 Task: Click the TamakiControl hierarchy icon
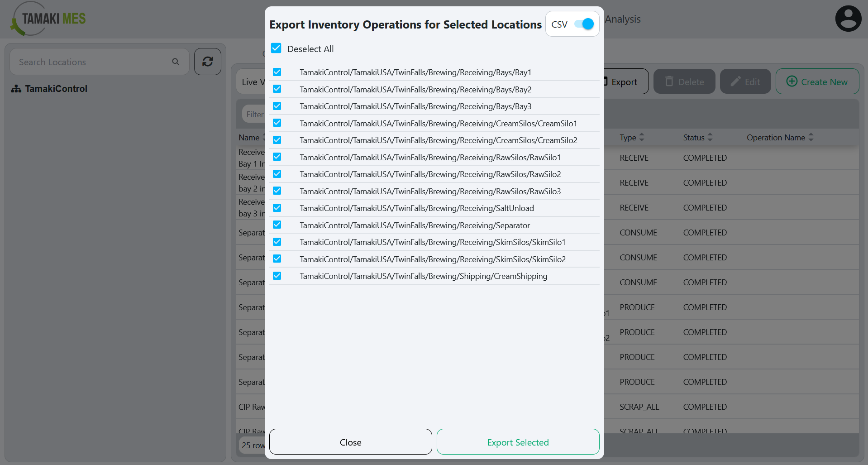(x=16, y=89)
